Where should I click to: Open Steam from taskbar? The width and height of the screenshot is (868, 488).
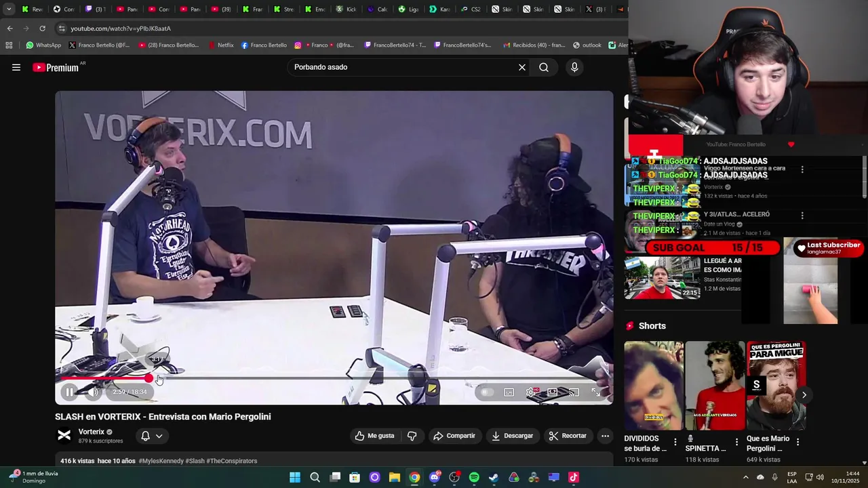494,477
